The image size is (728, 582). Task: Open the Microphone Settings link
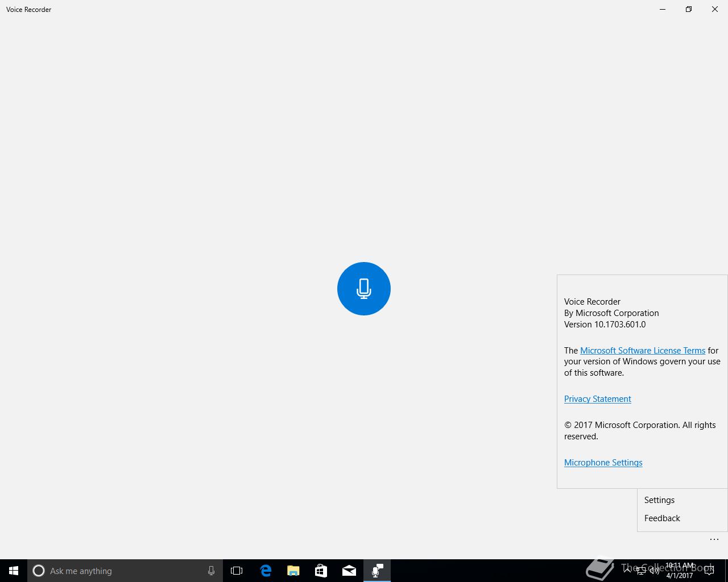(x=603, y=463)
